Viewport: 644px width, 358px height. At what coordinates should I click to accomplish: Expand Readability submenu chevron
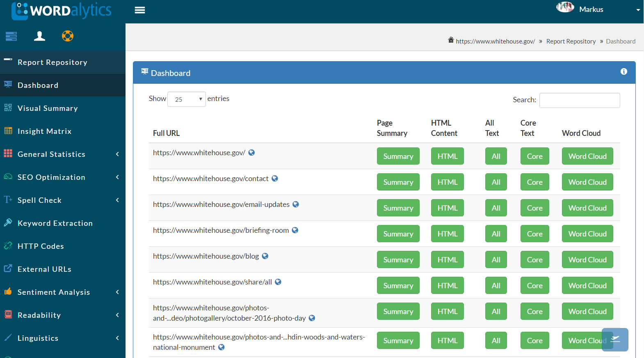click(117, 315)
